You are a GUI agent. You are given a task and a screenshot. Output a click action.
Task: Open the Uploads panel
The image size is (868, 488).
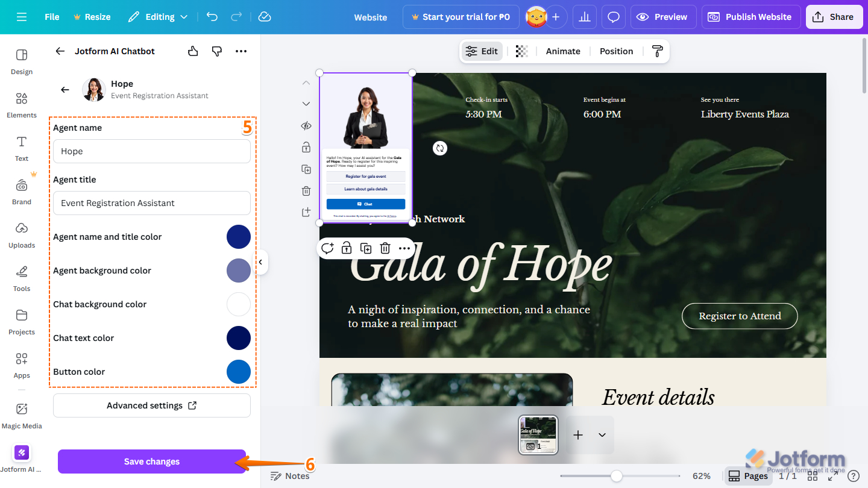pos(21,236)
